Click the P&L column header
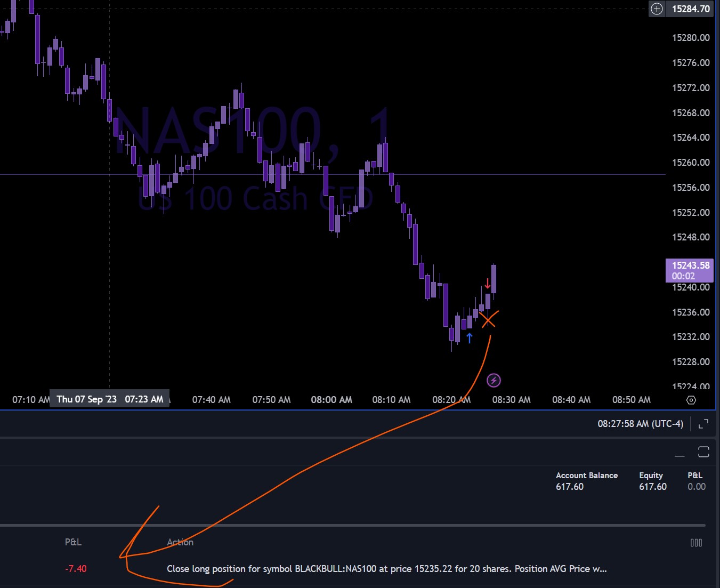Image resolution: width=720 pixels, height=588 pixels. [73, 542]
